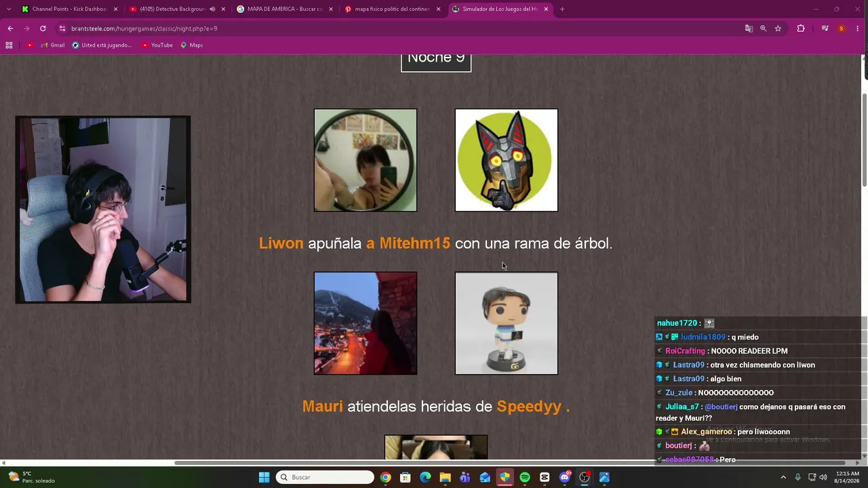View site information for brantsteele.com
The image size is (868, 488).
coord(62,28)
